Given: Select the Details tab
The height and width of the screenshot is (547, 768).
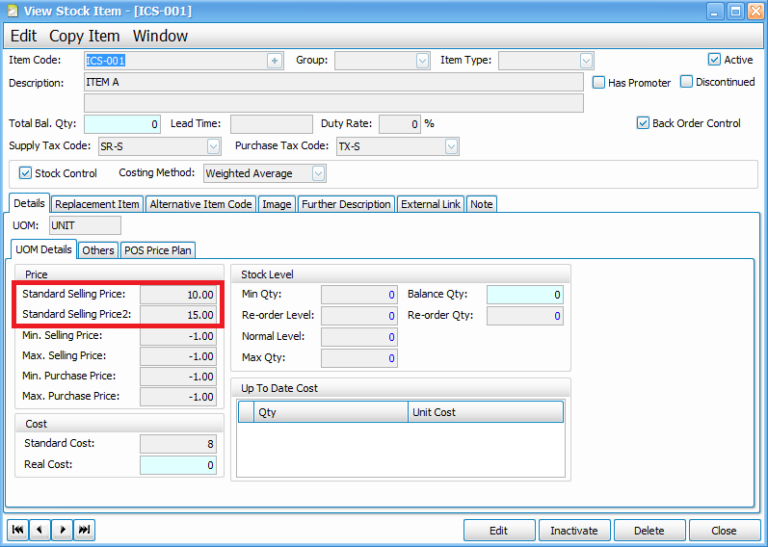Looking at the screenshot, I should pyautogui.click(x=29, y=203).
